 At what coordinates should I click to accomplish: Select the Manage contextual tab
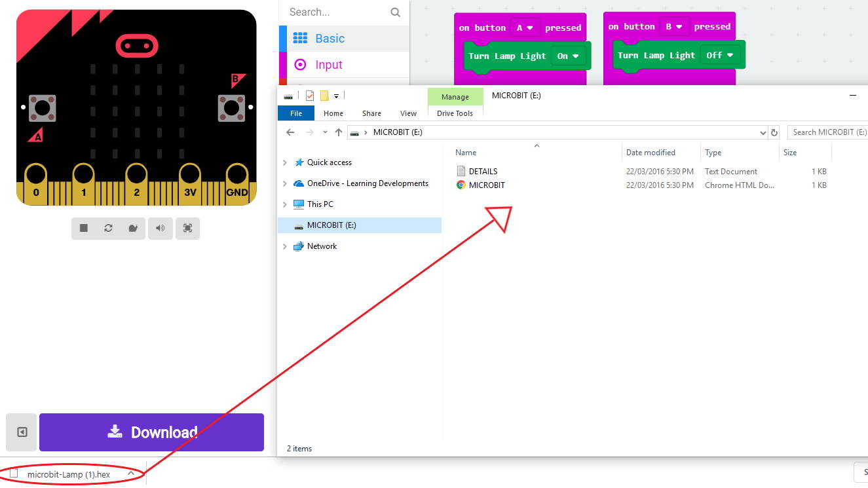coord(455,96)
